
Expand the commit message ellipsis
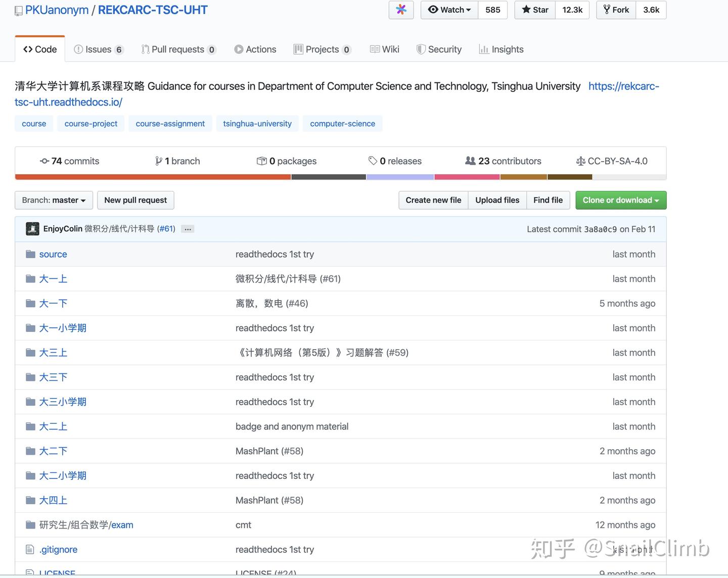click(188, 229)
